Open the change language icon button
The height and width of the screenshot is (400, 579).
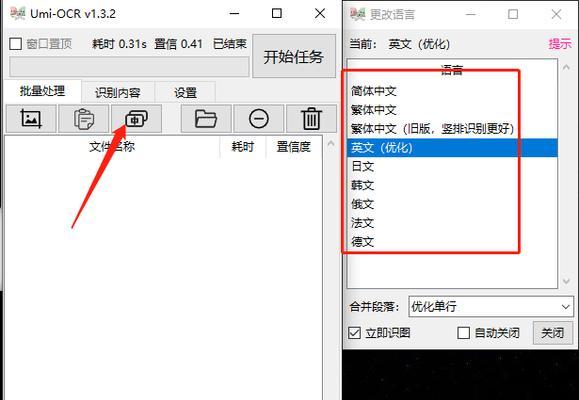(136, 119)
